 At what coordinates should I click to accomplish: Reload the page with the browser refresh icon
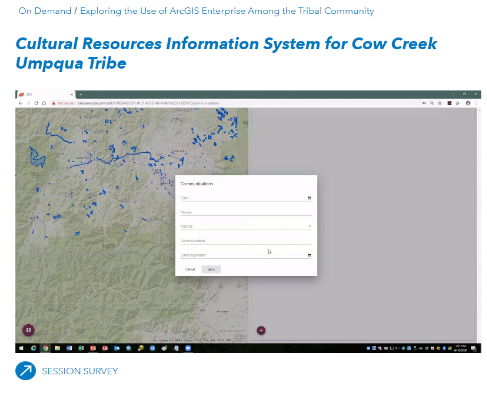[36, 103]
